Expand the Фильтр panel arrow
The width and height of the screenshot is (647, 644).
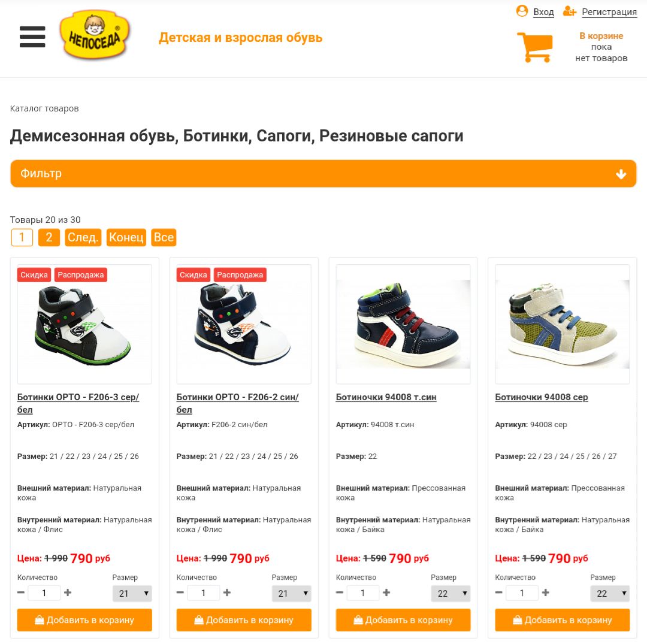point(621,174)
